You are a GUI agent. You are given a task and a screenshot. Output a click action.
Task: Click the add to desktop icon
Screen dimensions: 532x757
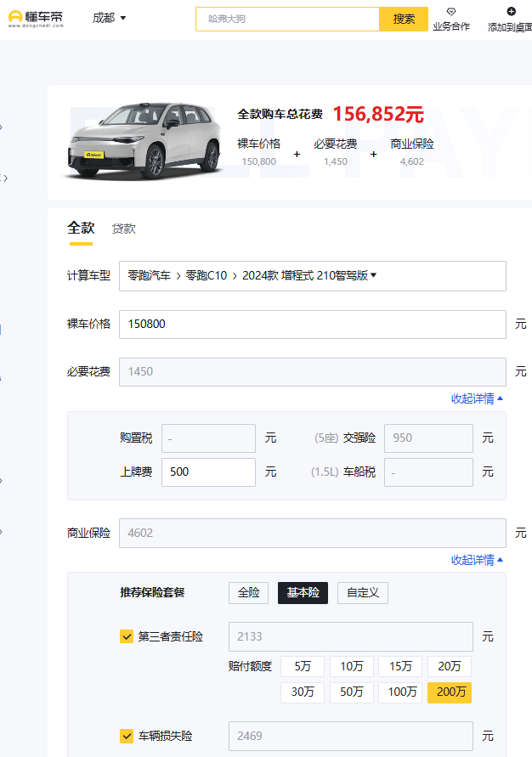[x=511, y=11]
